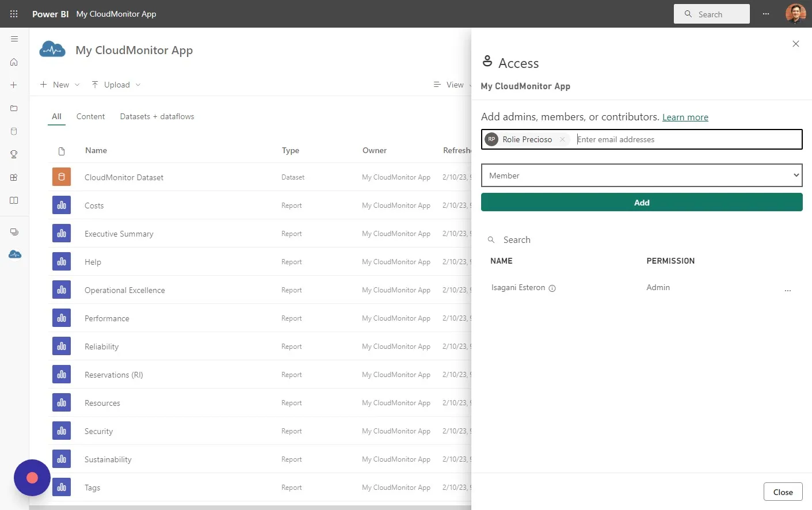Click the Costs report icon
The image size is (812, 510).
point(62,205)
